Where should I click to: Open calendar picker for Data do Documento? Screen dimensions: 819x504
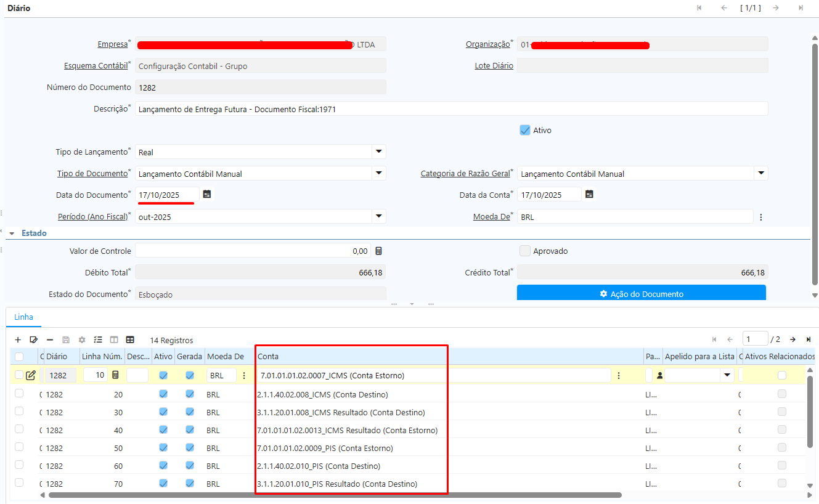pos(207,194)
